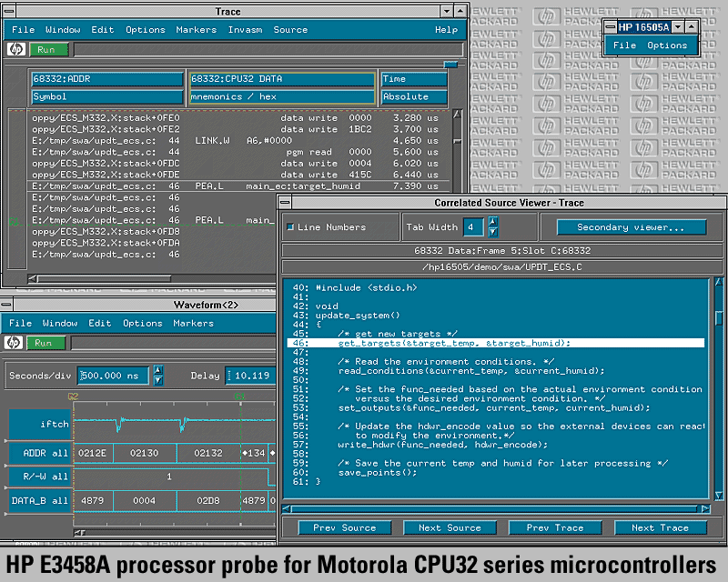Open the Edit menu in Trace window
Screen dimensions: 728x582
click(x=103, y=30)
